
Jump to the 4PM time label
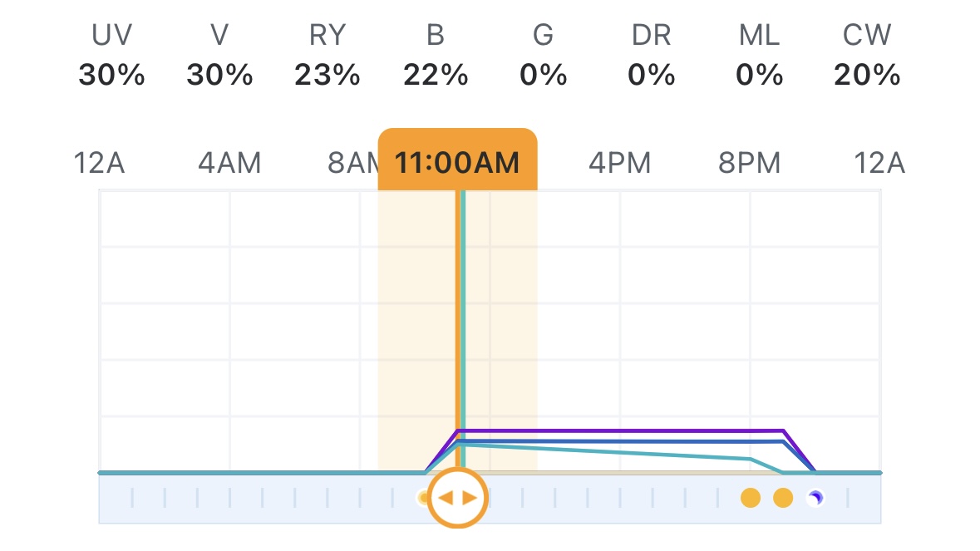point(620,163)
